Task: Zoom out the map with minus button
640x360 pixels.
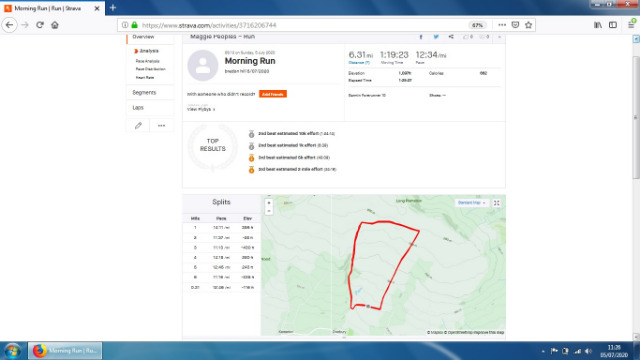Action: pos(269,211)
